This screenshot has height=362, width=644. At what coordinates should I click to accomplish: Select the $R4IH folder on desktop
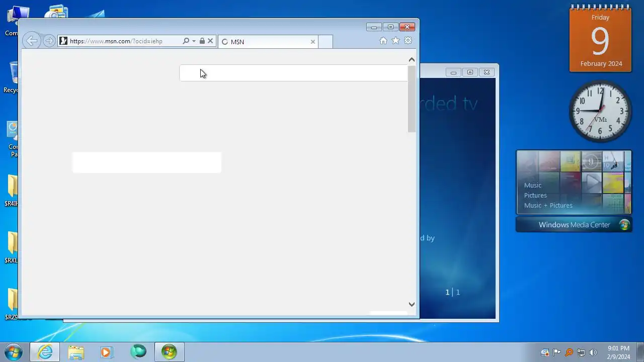(11, 191)
